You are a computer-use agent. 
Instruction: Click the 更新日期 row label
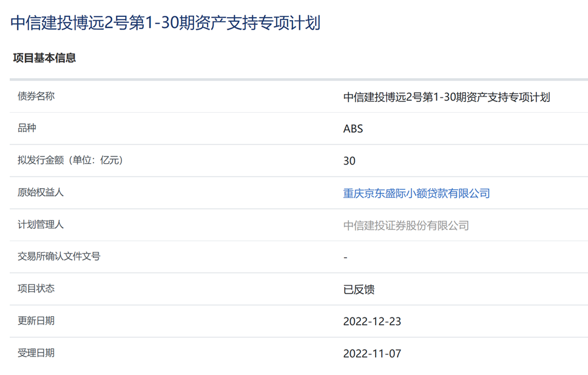point(36,320)
